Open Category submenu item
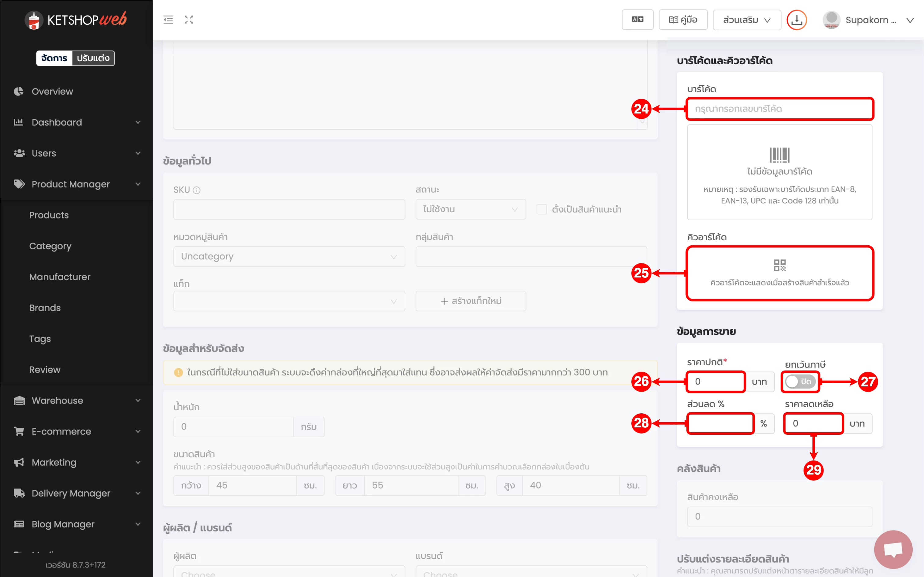Viewport: 924px width, 577px height. 50,246
